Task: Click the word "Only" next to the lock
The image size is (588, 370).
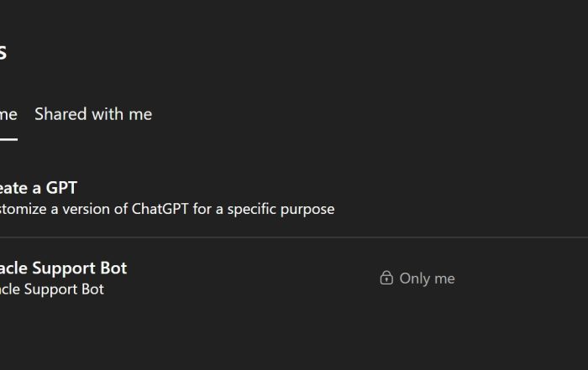Action: (x=414, y=278)
